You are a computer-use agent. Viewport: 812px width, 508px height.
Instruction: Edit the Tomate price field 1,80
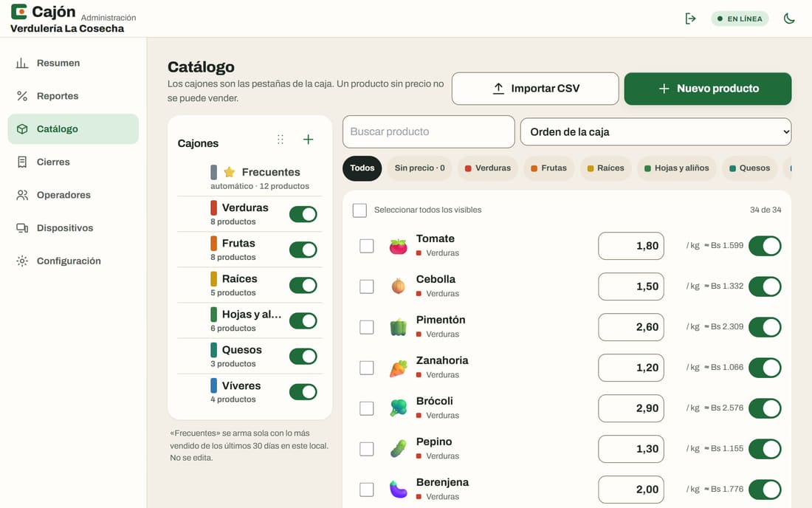coord(630,246)
